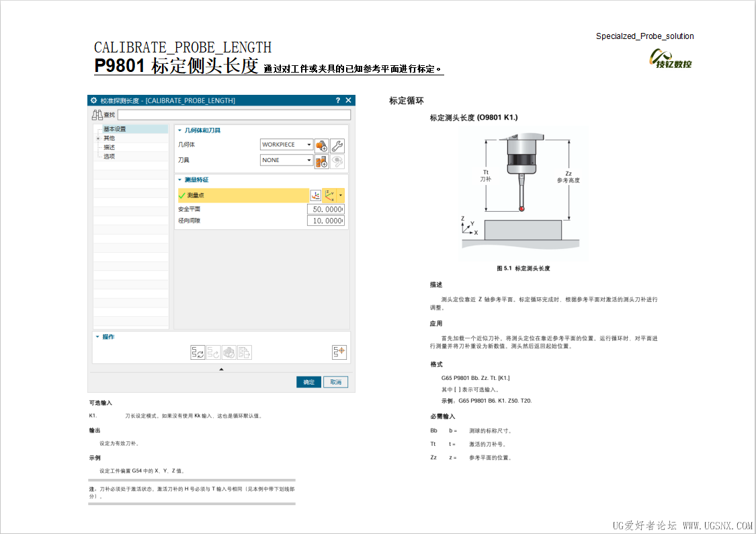The image size is (756, 534).
Task: Click the heading CALIBRATE_PROBE_LENGTH
Action: 183,47
